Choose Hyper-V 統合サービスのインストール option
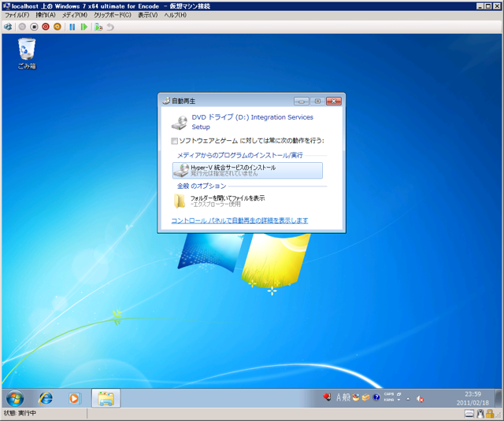 click(x=247, y=170)
